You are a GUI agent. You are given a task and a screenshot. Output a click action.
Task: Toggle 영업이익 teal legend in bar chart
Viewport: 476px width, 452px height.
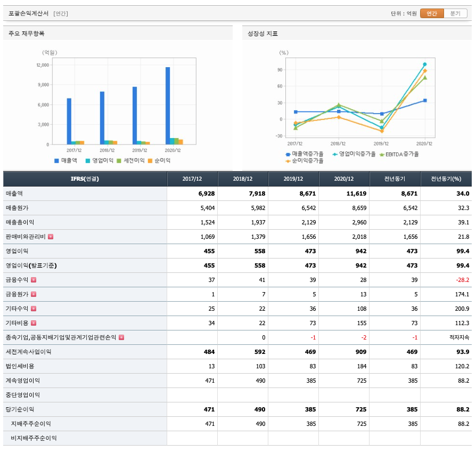(99, 160)
